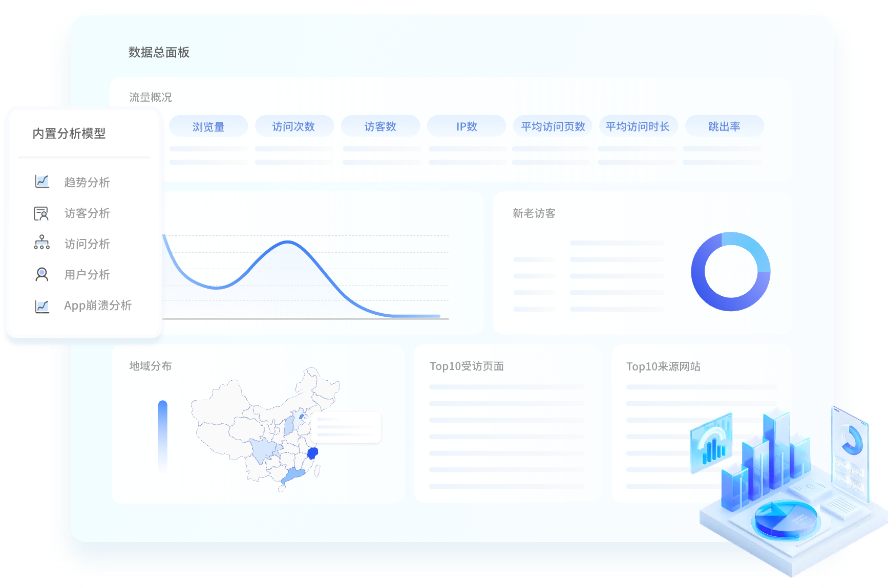The width and height of the screenshot is (888, 588).
Task: Click the visit analysis hierarchy icon
Action: [41, 243]
